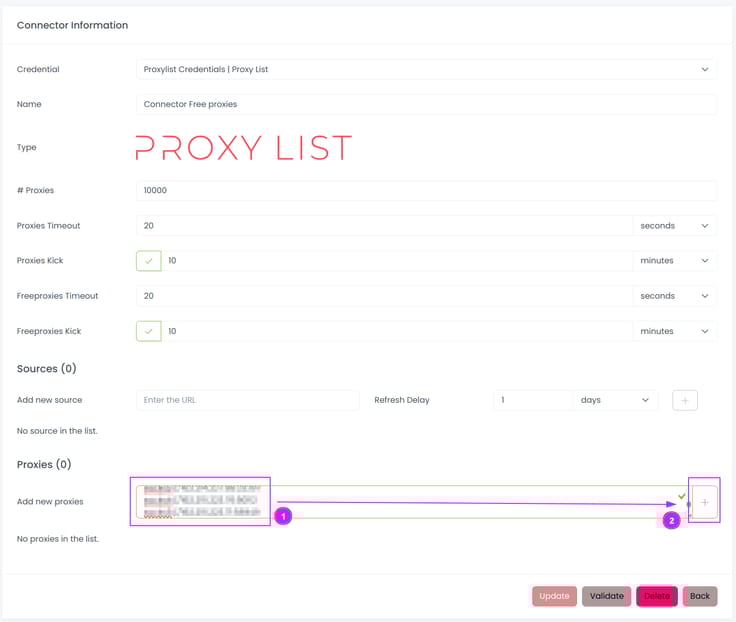Open Freeproxies Timeout seconds unit dropdown
736x622 pixels.
click(675, 296)
